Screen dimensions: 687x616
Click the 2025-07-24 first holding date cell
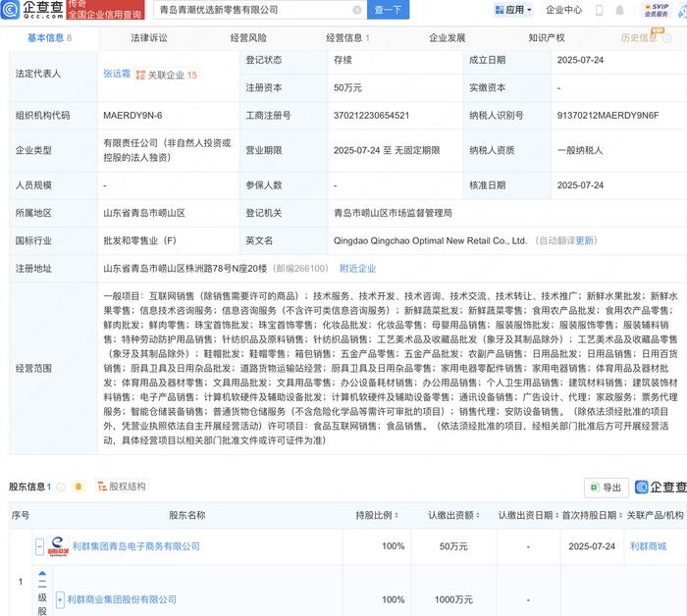pos(592,546)
